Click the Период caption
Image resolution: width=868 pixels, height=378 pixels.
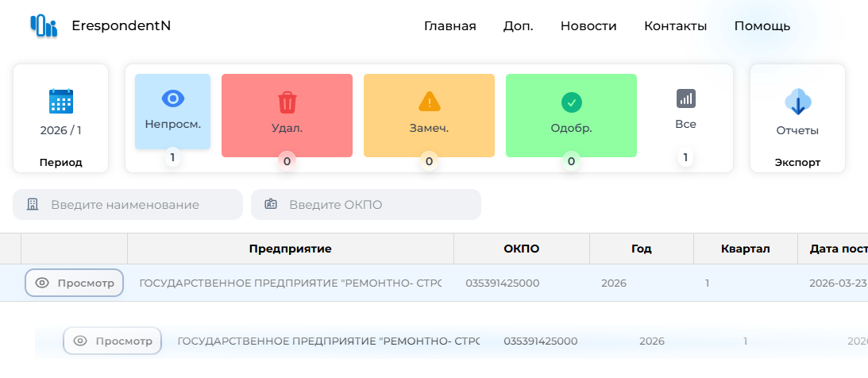(x=61, y=163)
